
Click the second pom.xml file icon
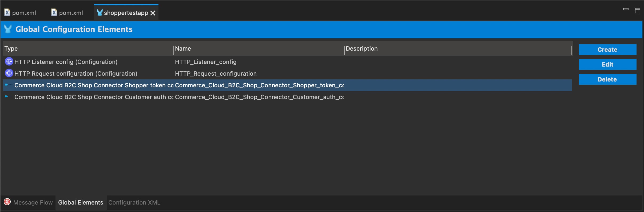click(x=54, y=12)
